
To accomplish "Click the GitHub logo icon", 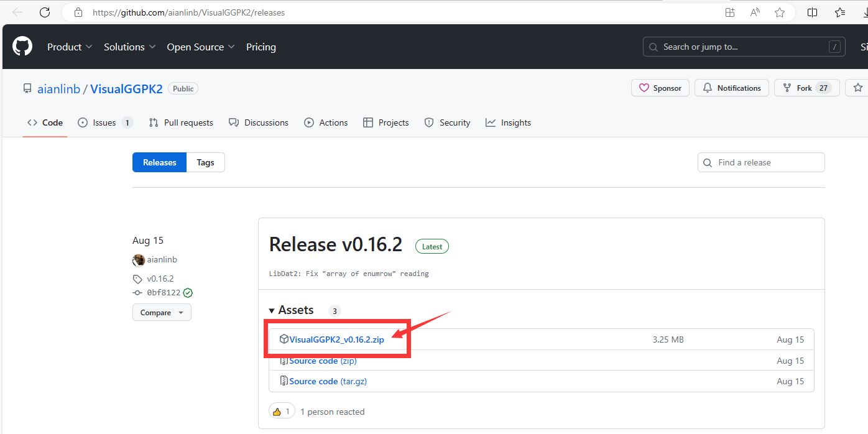I will coord(22,47).
